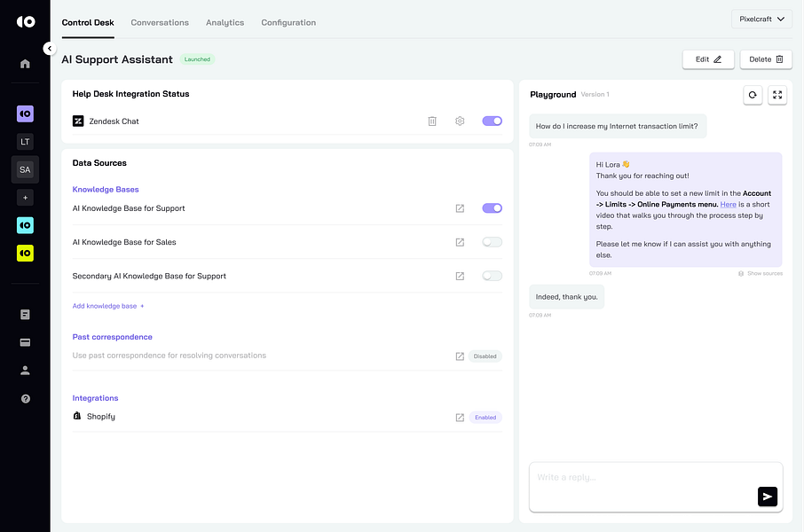Enable AI Knowledge Base for Sales
Image resolution: width=804 pixels, height=532 pixels.
492,241
